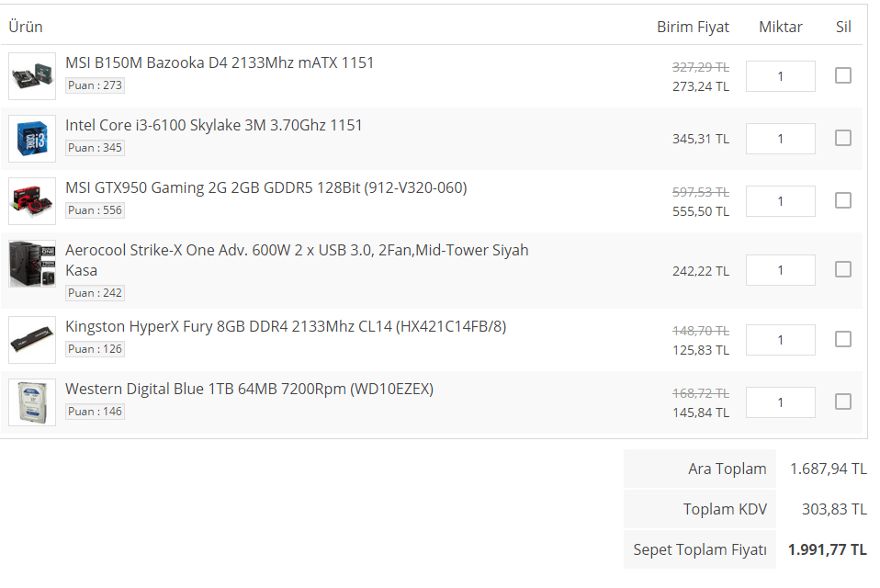Select quantity field for MSI B150M Bazooka
The height and width of the screenshot is (588, 880).
click(x=780, y=76)
